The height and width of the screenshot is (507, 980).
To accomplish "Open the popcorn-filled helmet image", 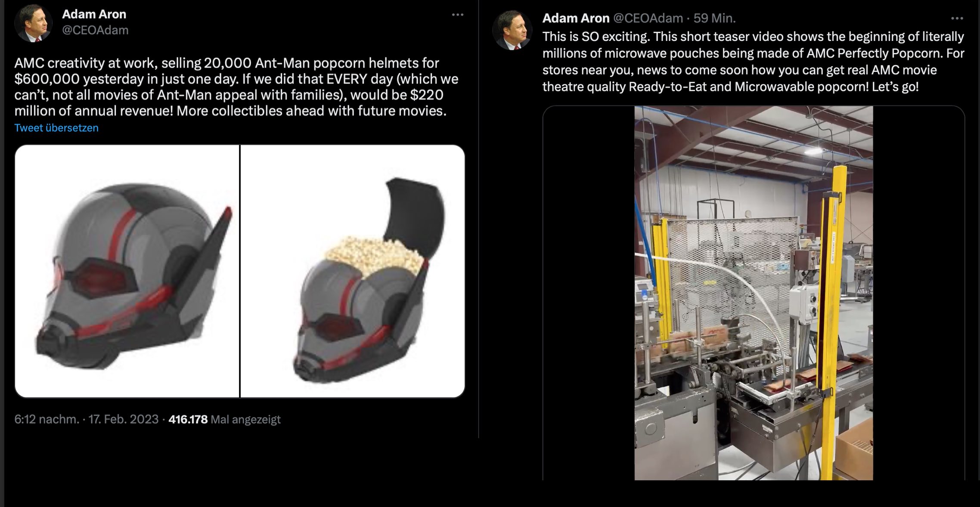I will tap(353, 271).
